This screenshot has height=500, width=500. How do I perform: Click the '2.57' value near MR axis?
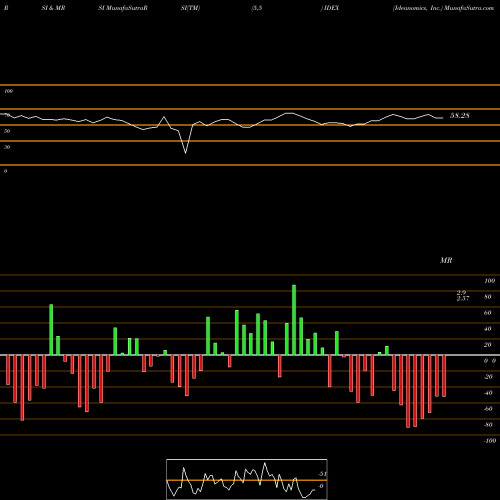[463, 299]
